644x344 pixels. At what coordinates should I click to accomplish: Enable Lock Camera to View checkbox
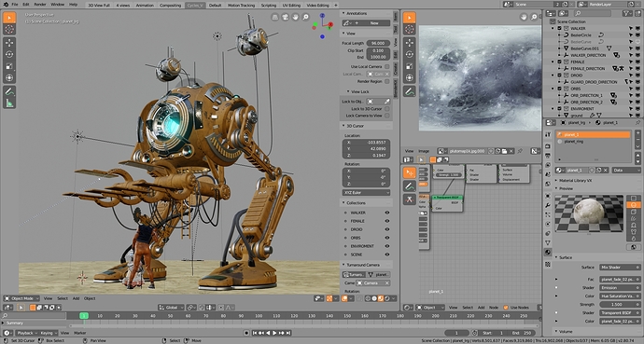tap(387, 116)
